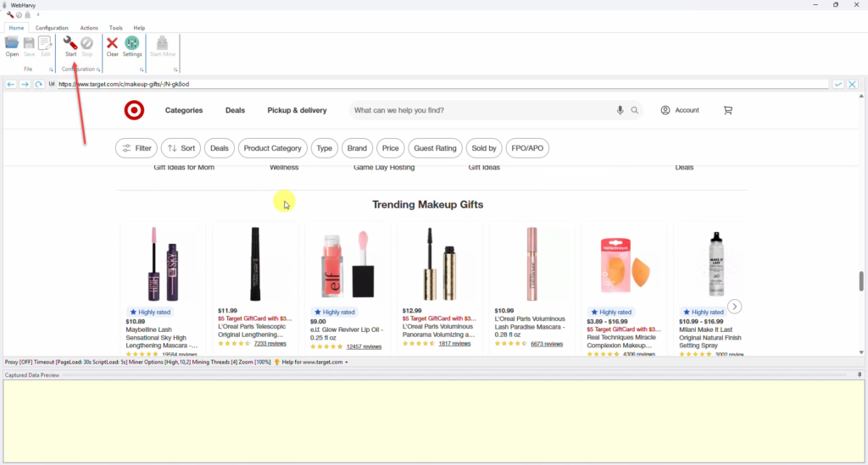Image resolution: width=868 pixels, height=465 pixels.
Task: Expand the Configuration group launcher
Action: coord(98,69)
